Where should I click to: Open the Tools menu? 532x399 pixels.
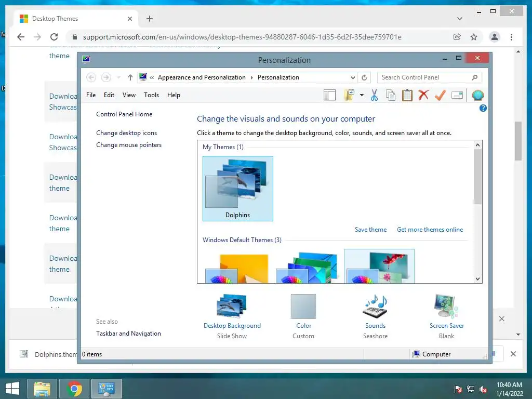pos(151,95)
